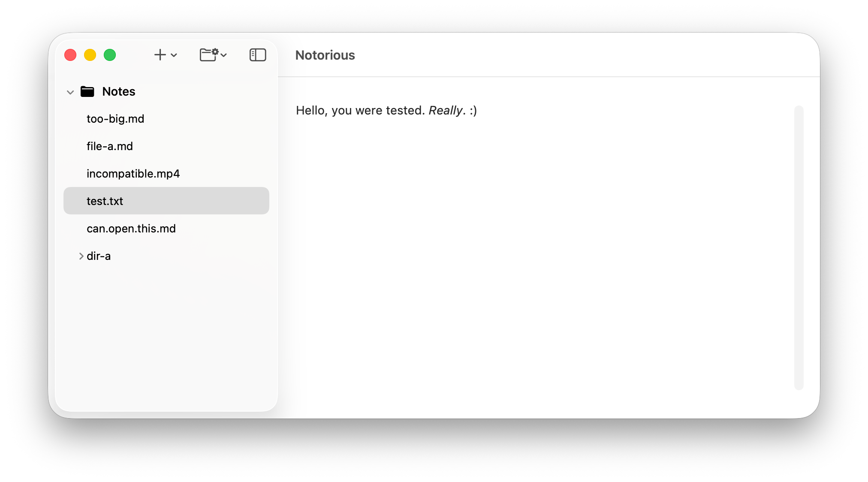This screenshot has height=482, width=868.
Task: Click the Notorious window title
Action: (x=325, y=55)
